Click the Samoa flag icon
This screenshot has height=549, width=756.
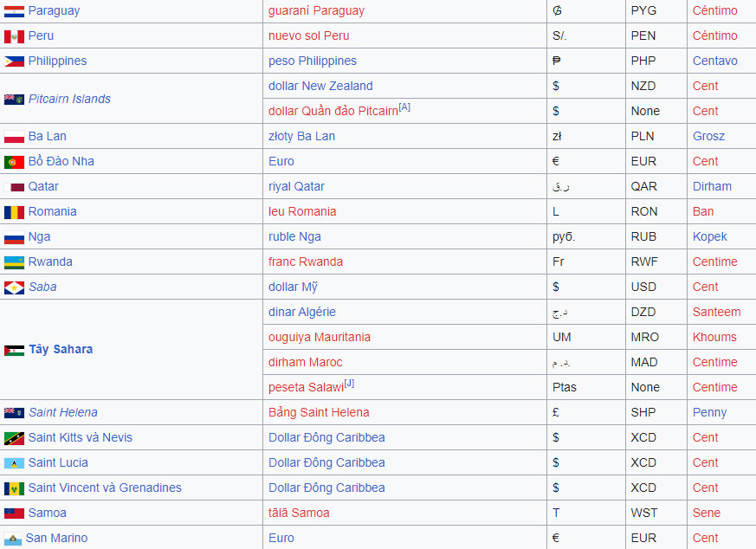click(14, 513)
